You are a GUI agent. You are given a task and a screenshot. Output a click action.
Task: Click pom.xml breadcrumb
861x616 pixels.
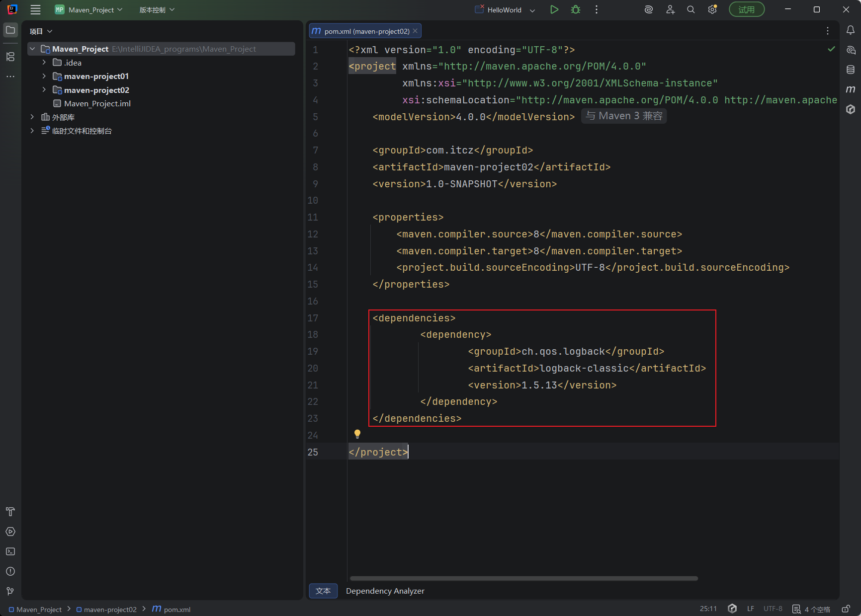172,609
